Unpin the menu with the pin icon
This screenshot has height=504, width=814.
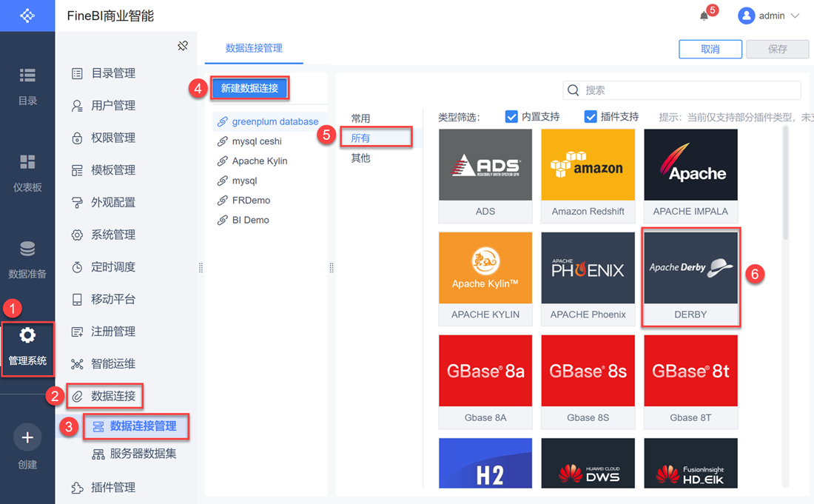(x=183, y=46)
